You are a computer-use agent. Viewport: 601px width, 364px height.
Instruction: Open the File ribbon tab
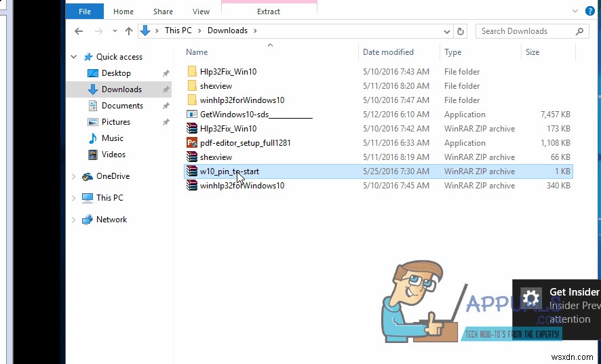84,12
